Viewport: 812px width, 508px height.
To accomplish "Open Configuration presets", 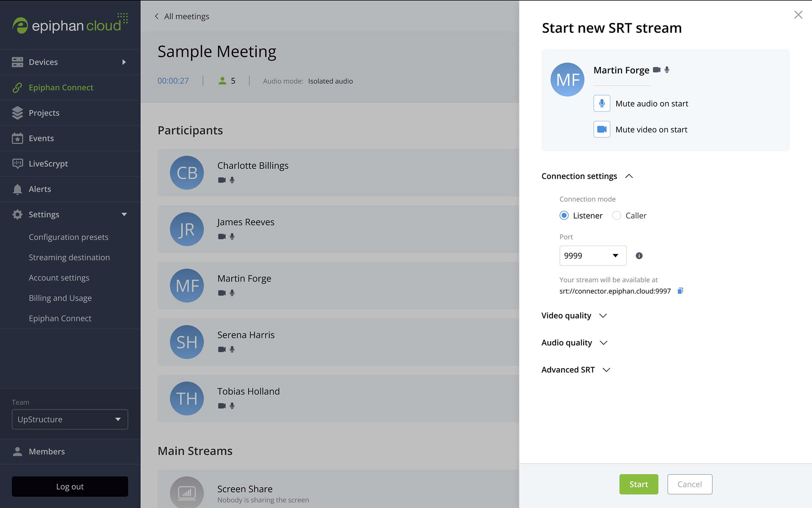I will click(69, 237).
